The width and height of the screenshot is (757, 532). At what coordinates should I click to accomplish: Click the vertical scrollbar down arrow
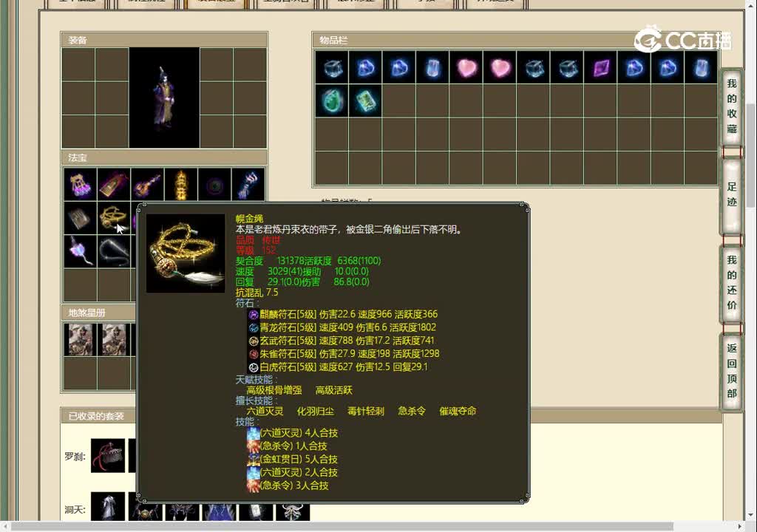click(750, 514)
